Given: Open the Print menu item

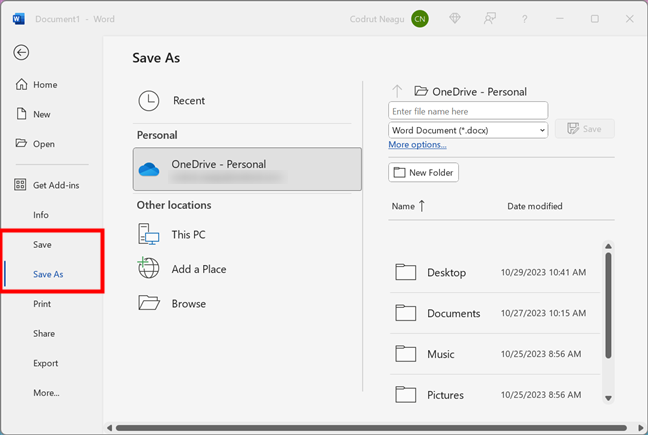Looking at the screenshot, I should pos(42,304).
